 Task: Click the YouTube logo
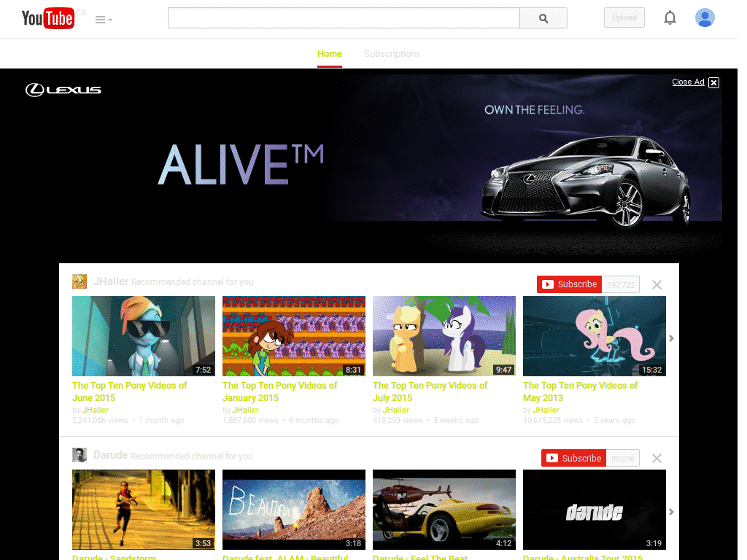pos(47,18)
